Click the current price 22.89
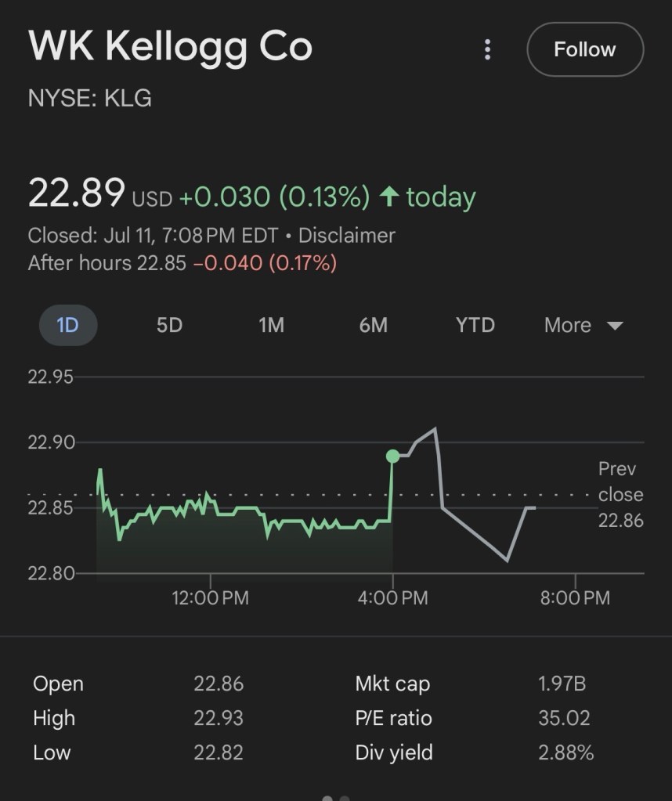672x801 pixels. tap(76, 193)
